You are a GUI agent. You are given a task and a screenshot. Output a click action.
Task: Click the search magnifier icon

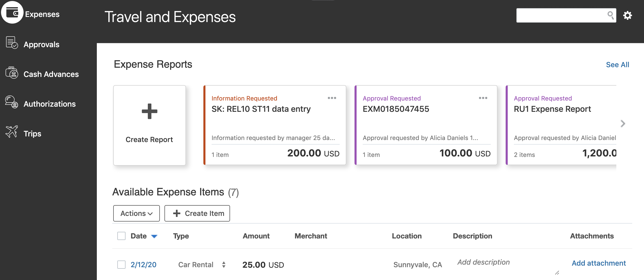coord(611,15)
